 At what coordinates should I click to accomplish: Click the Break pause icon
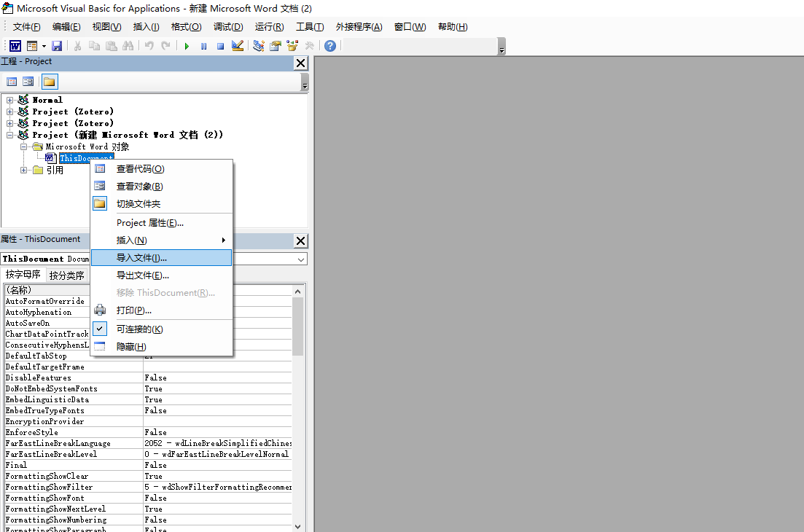click(203, 46)
